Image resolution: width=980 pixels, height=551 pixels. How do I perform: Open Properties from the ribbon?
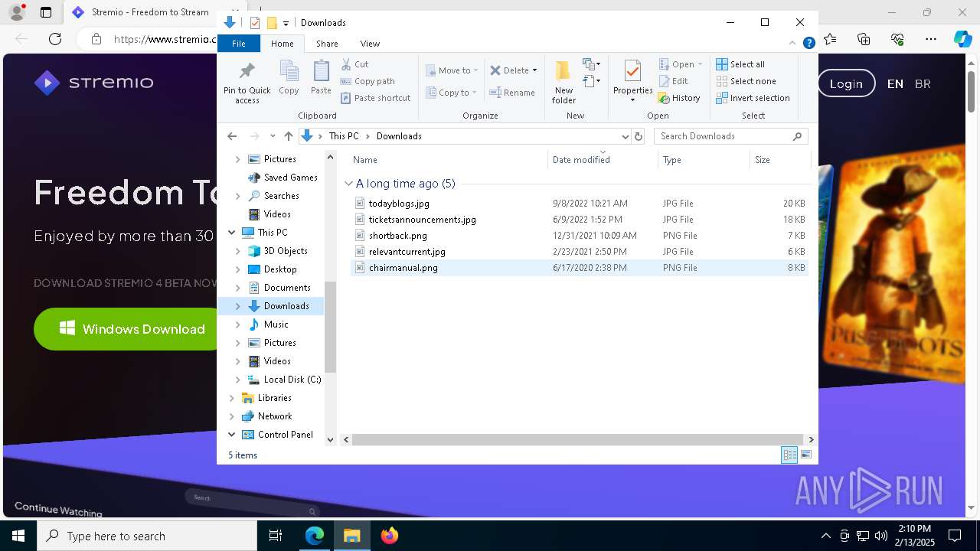pos(632,81)
